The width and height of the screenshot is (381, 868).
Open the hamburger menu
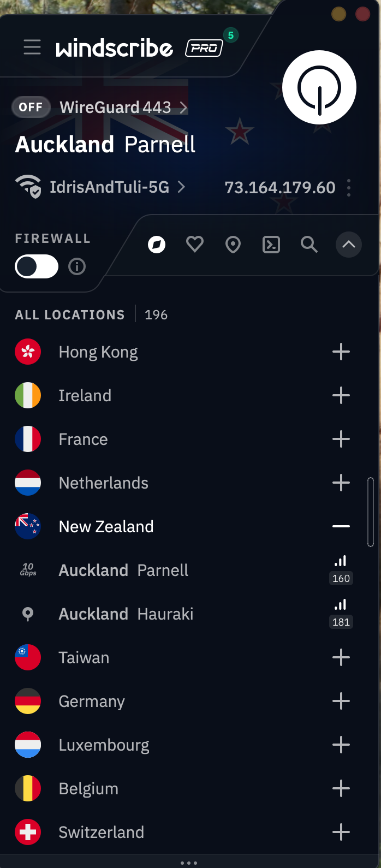[32, 47]
